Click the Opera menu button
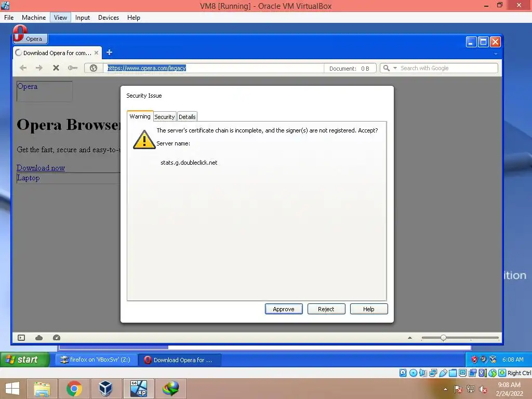This screenshot has height=399, width=532. [x=30, y=38]
